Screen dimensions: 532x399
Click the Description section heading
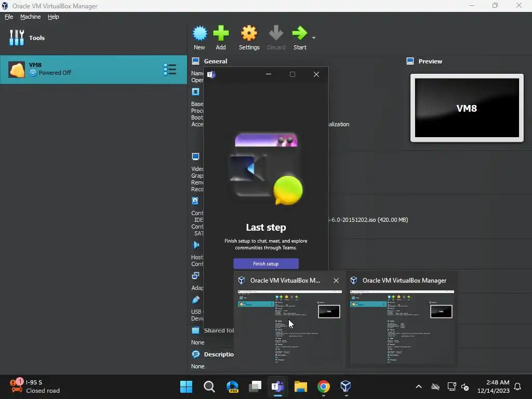point(219,354)
